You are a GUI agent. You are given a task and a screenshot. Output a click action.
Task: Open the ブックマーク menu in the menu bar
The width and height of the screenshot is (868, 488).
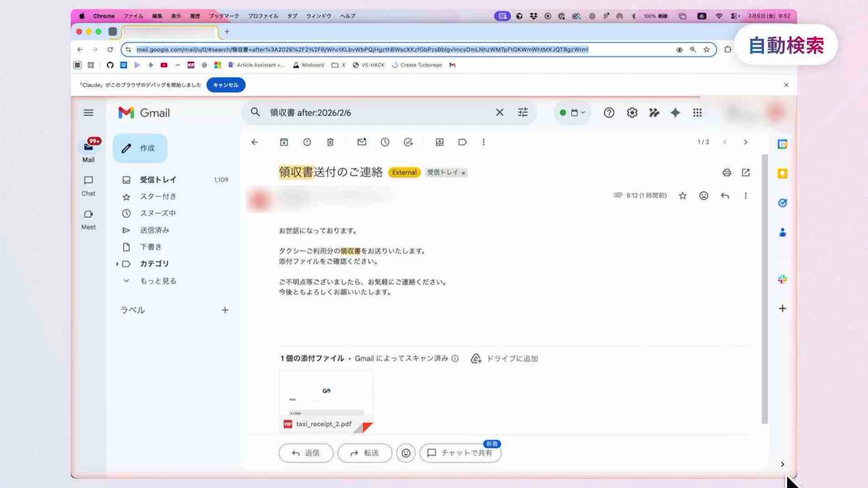(224, 16)
